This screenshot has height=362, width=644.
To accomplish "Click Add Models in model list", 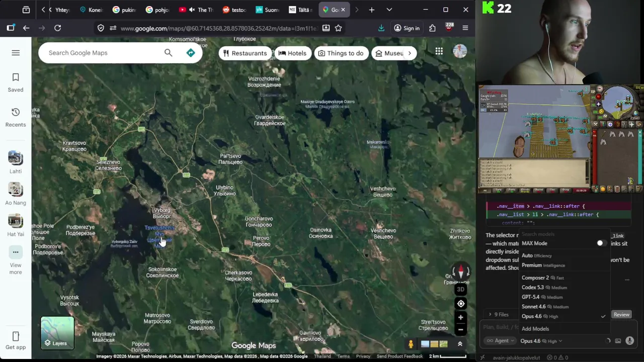I will 535,329.
